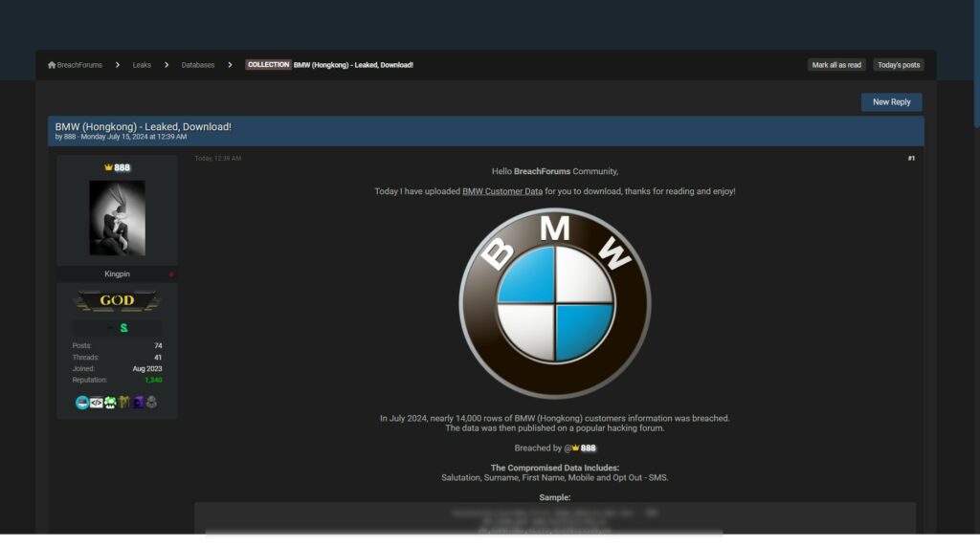Click the red offline status dot
Viewport: 980px width, 547px height.
171,274
